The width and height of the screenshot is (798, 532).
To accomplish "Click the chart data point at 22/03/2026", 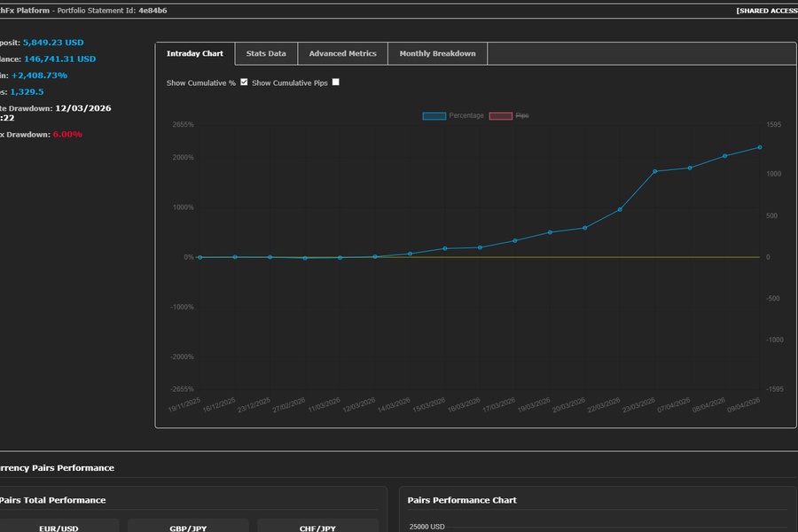I will 620,210.
